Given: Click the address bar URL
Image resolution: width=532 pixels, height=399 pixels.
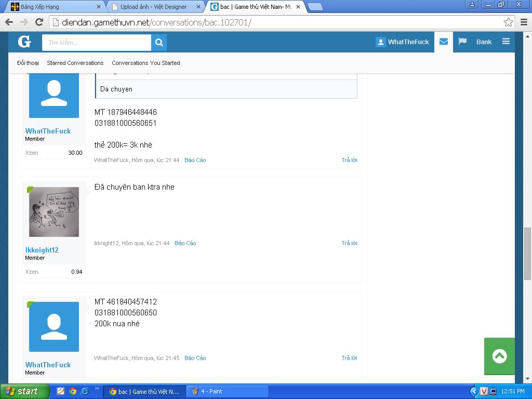Looking at the screenshot, I should click(x=156, y=22).
